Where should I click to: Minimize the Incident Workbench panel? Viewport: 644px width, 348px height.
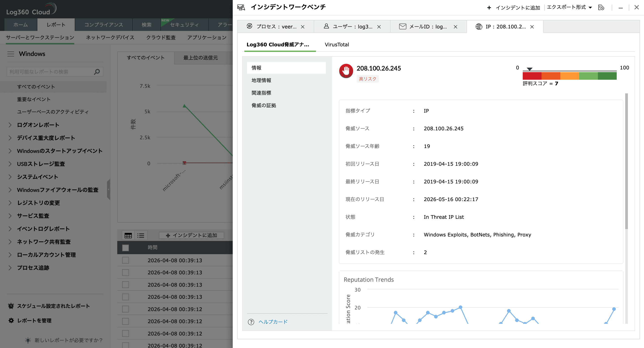[x=621, y=8]
